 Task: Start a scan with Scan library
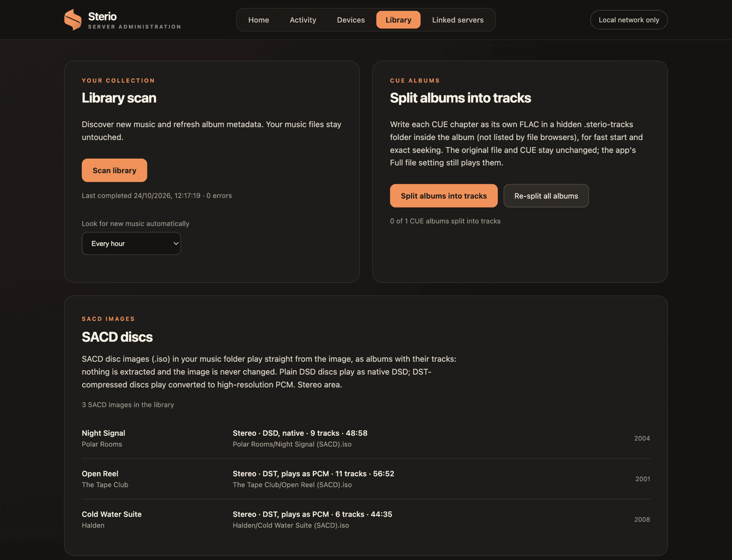tap(114, 170)
